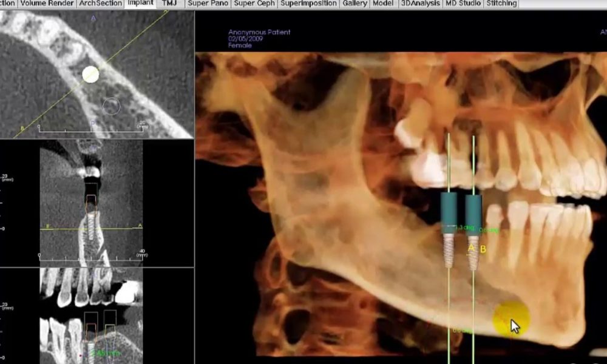Open the Gallery tab

[354, 4]
